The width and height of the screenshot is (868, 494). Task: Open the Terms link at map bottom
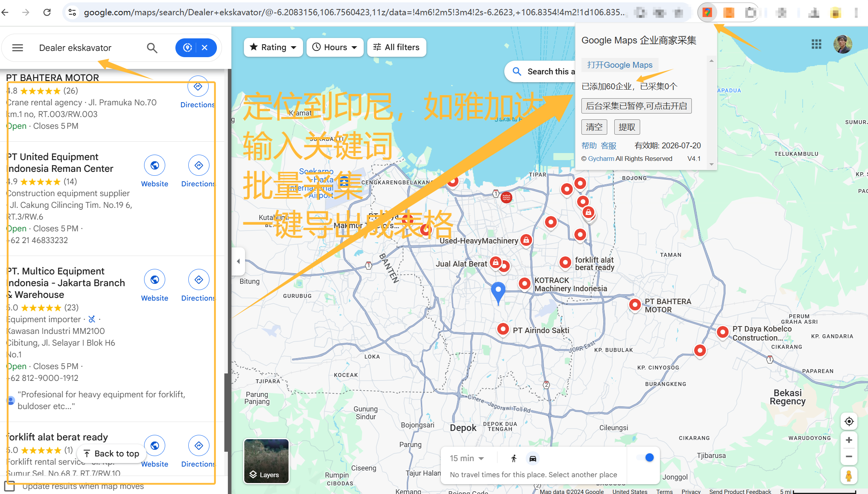(x=664, y=491)
